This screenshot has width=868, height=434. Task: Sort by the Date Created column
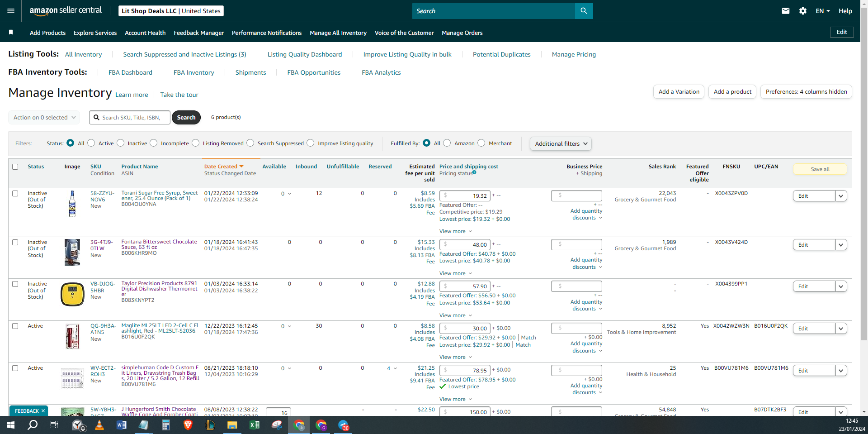point(224,167)
